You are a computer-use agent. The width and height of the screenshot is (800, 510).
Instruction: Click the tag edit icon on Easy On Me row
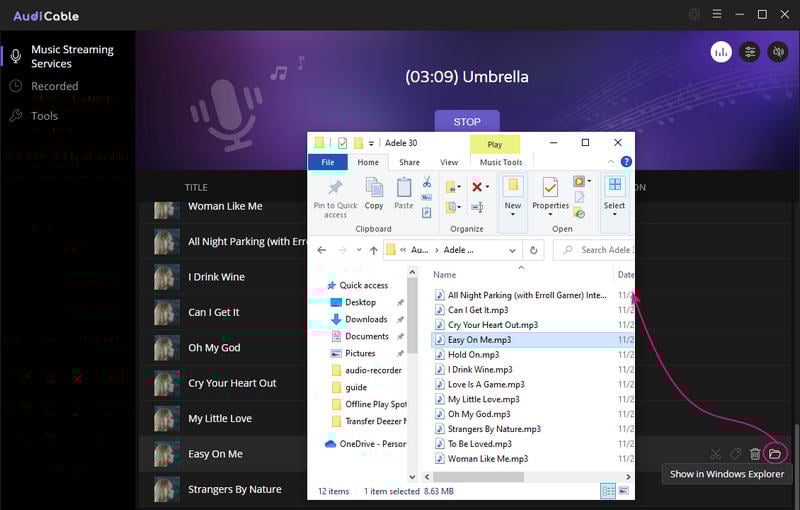(735, 453)
